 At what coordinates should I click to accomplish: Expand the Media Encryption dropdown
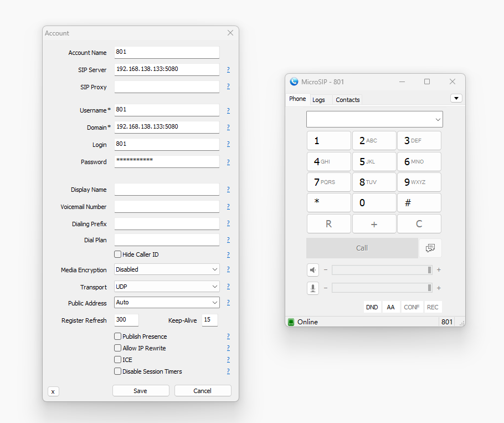coord(167,269)
